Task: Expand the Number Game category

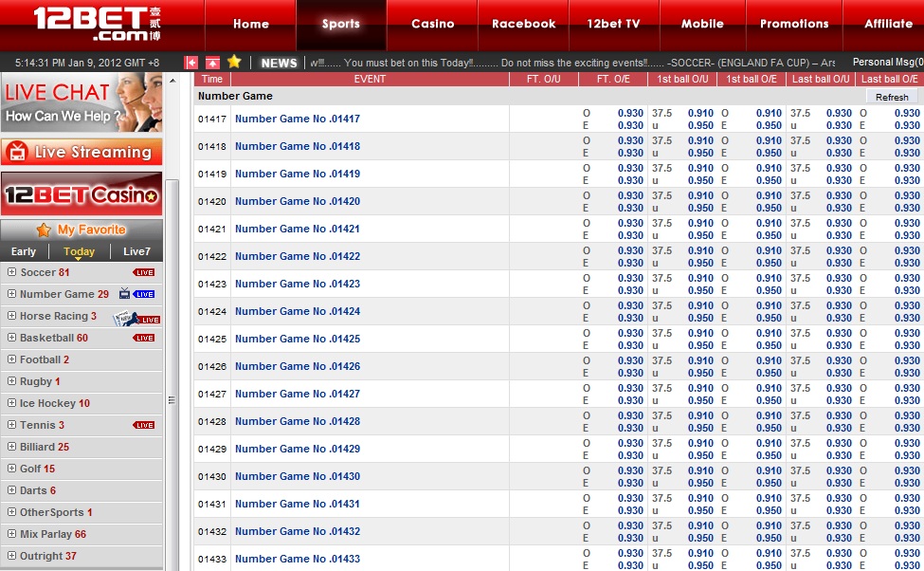Action: pyautogui.click(x=11, y=293)
